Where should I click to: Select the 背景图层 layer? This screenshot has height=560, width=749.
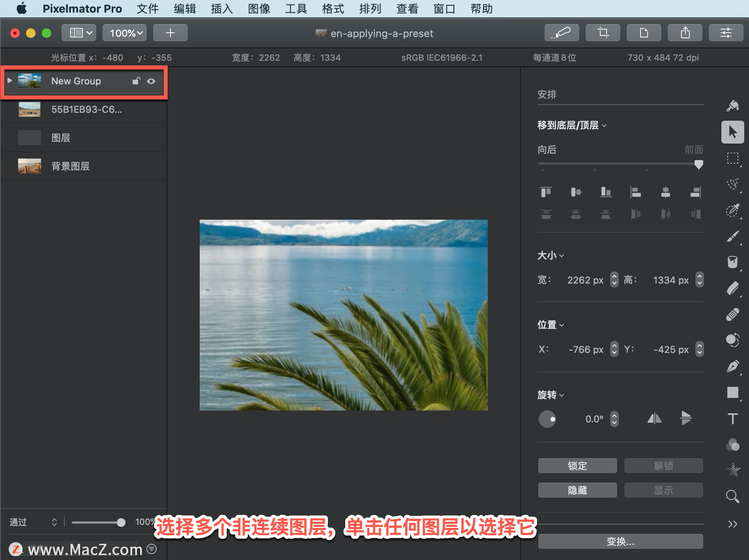(x=83, y=166)
